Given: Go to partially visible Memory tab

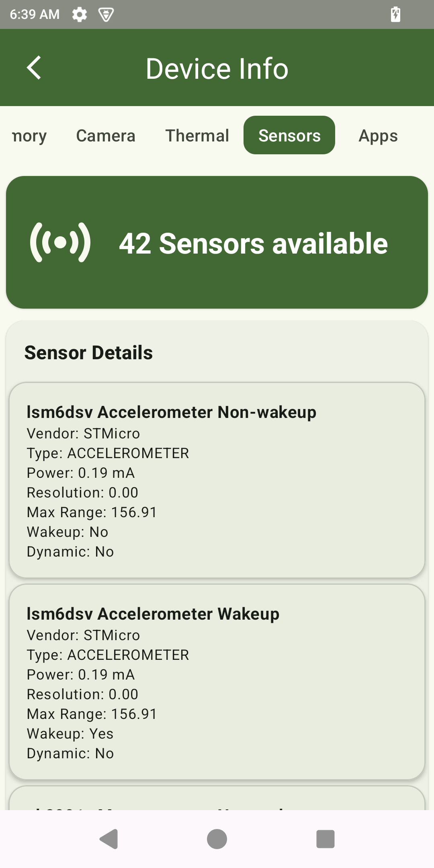Looking at the screenshot, I should click(x=29, y=135).
